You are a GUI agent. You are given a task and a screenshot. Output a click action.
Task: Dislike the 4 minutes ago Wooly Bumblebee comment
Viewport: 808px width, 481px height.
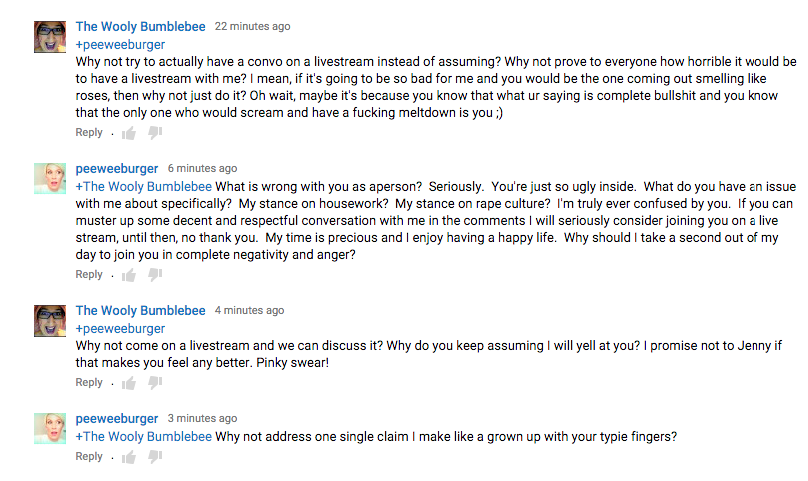(155, 383)
